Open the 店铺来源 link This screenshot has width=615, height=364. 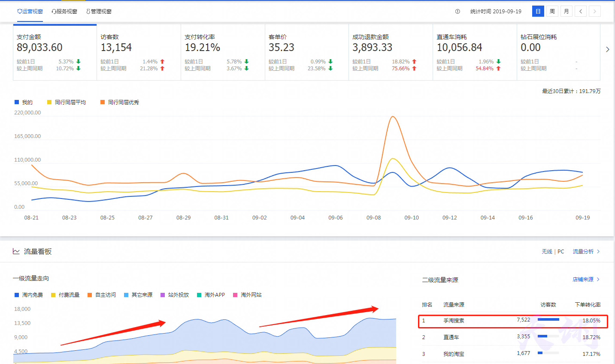[x=586, y=280]
